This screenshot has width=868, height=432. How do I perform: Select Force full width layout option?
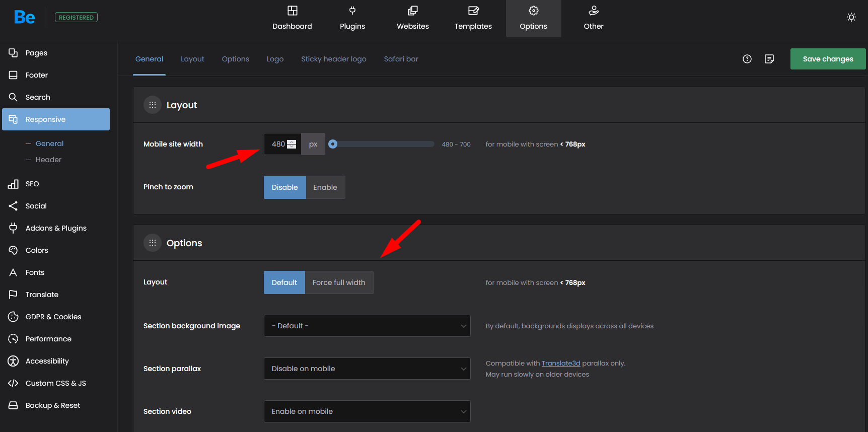point(339,282)
